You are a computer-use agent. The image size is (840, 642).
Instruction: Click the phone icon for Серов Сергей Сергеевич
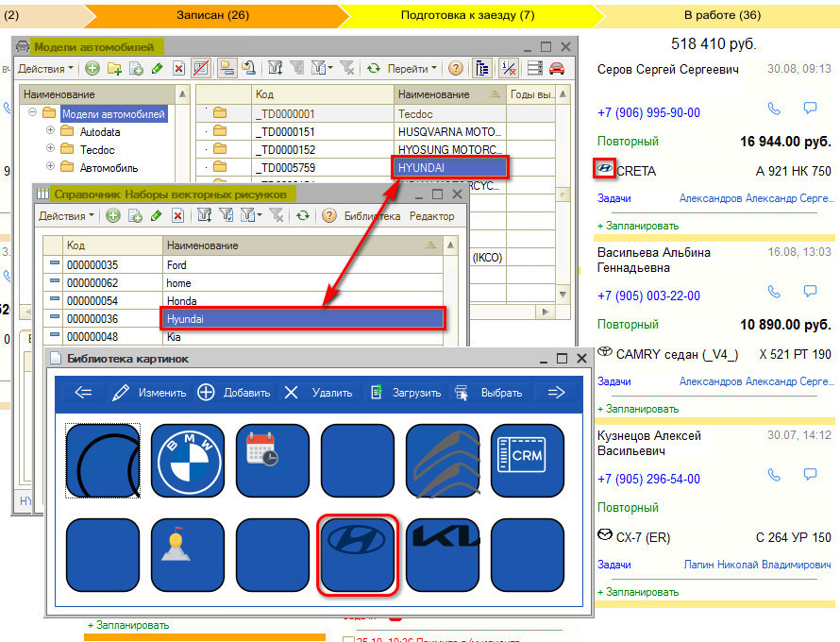774,109
